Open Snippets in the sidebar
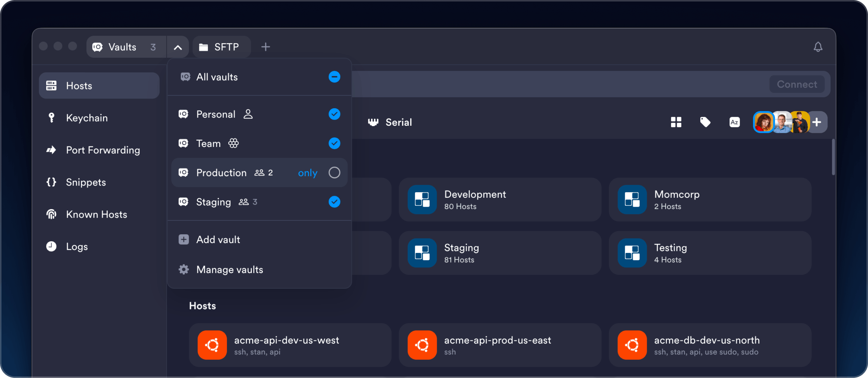The width and height of the screenshot is (868, 378). 99,182
